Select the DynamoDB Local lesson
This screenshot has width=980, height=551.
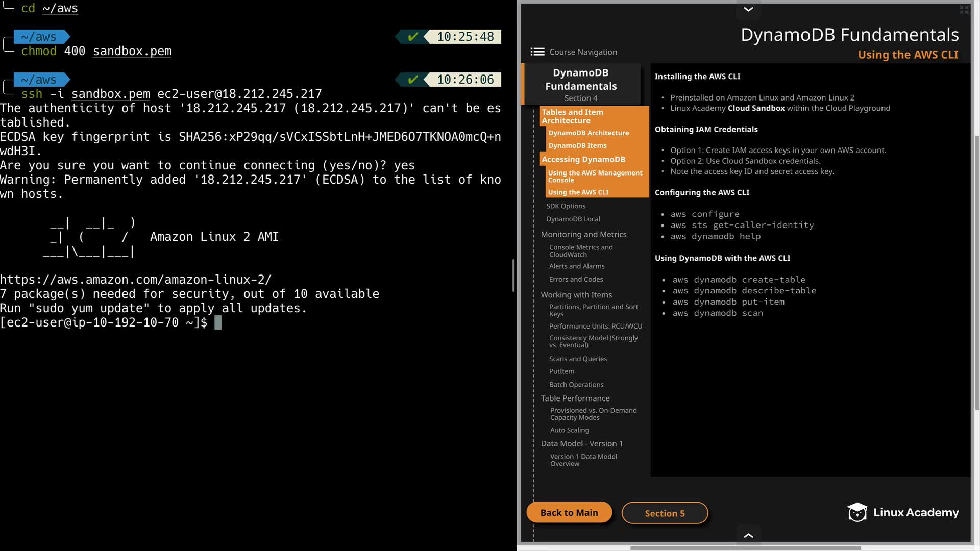(573, 219)
